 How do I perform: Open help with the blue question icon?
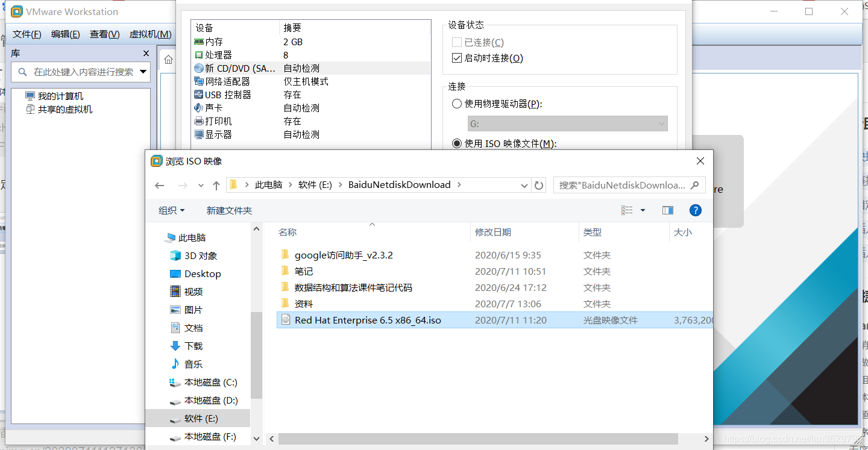[695, 210]
